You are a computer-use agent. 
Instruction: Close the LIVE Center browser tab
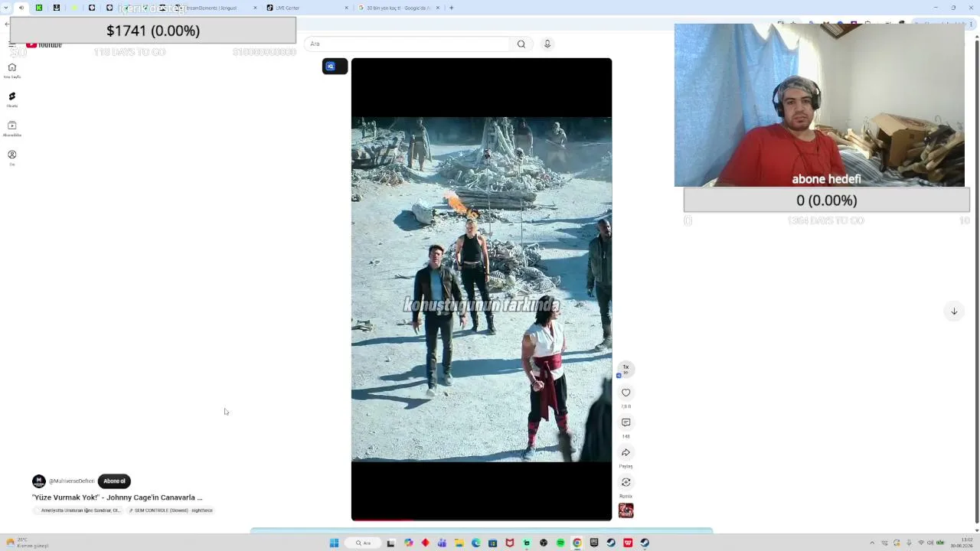pyautogui.click(x=346, y=8)
